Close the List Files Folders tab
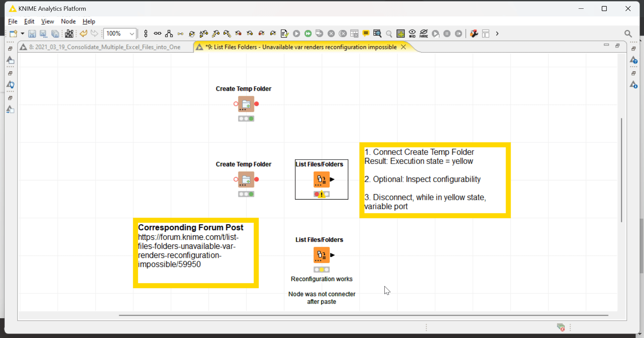644x338 pixels. pyautogui.click(x=404, y=47)
